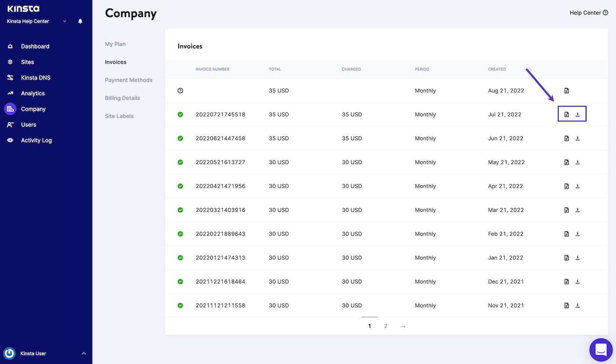Switch to the Payment Methods tab
Image resolution: width=616 pixels, height=364 pixels.
[x=128, y=80]
